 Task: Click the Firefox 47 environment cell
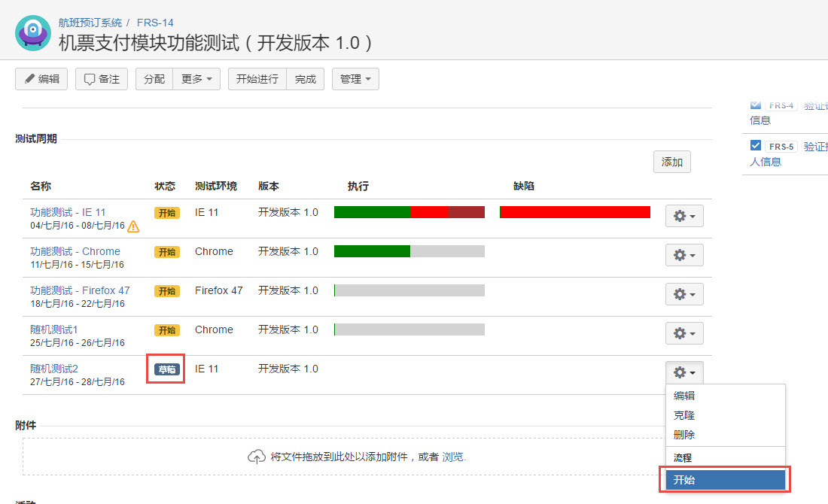218,290
